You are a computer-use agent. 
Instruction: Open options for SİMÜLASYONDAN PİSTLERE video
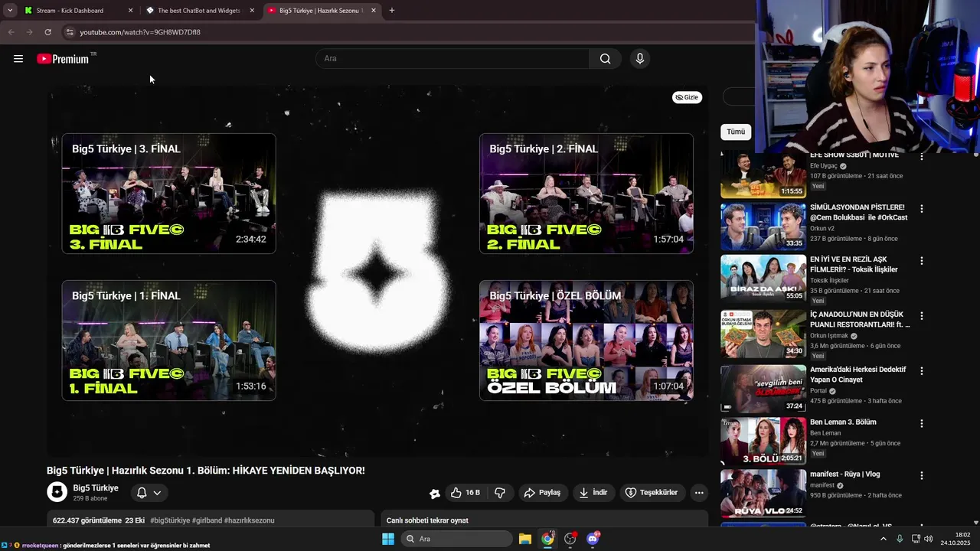tap(922, 209)
